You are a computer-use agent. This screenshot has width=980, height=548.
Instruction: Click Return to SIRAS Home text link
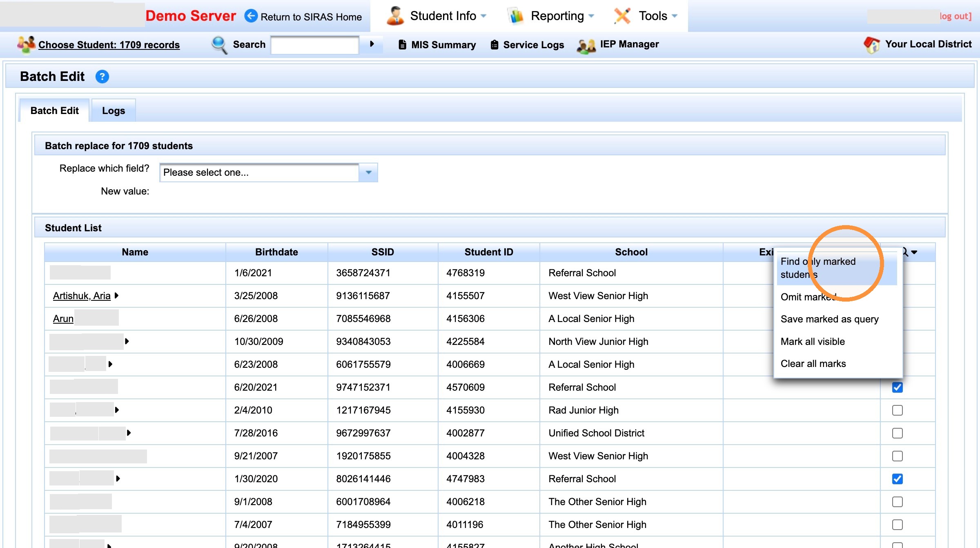click(x=311, y=17)
